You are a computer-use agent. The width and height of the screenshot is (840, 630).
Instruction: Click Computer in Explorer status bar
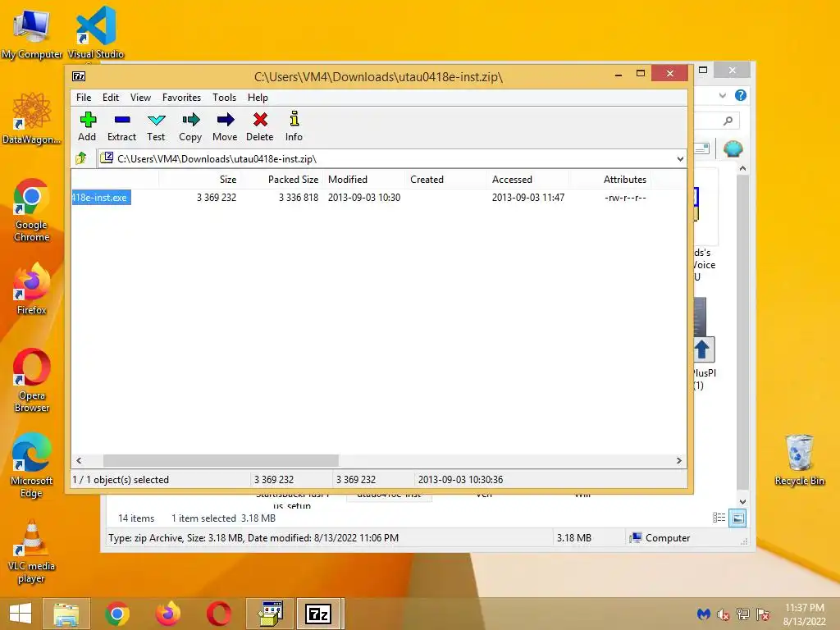tap(660, 538)
